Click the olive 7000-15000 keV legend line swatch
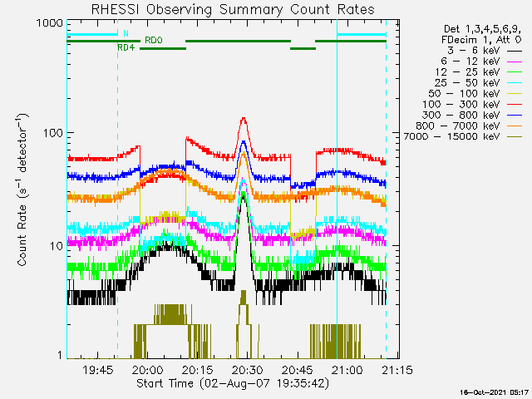Viewport: 532px width, 399px height. (x=515, y=137)
